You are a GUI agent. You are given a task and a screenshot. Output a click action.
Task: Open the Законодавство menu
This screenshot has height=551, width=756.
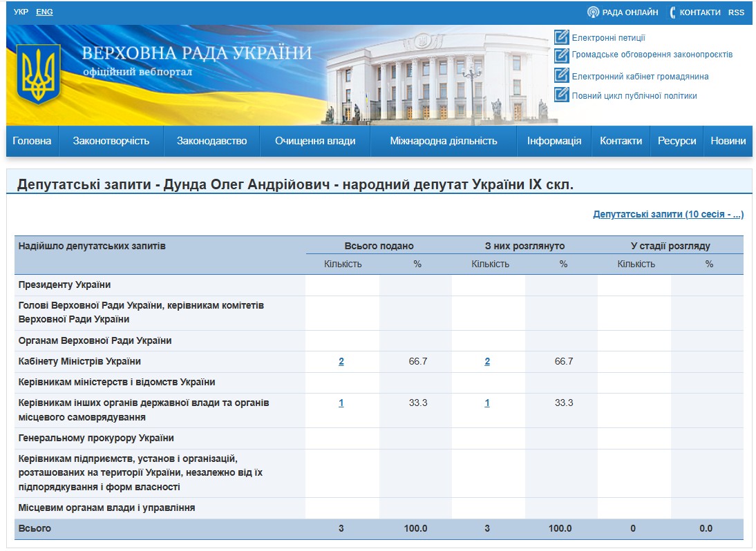coord(211,141)
